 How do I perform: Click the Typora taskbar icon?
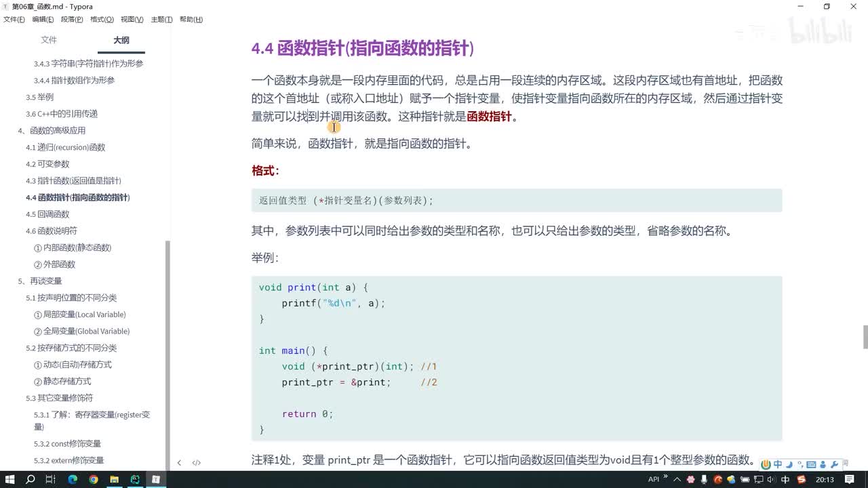[156, 479]
